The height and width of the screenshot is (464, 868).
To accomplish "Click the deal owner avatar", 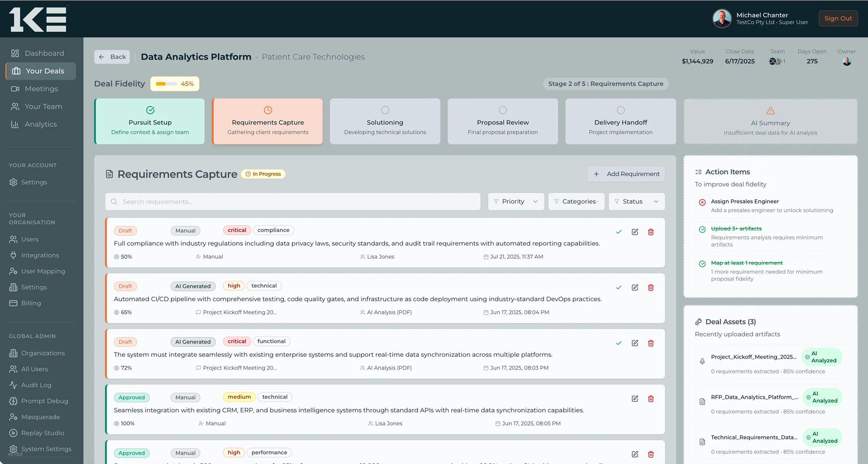I will [x=847, y=62].
